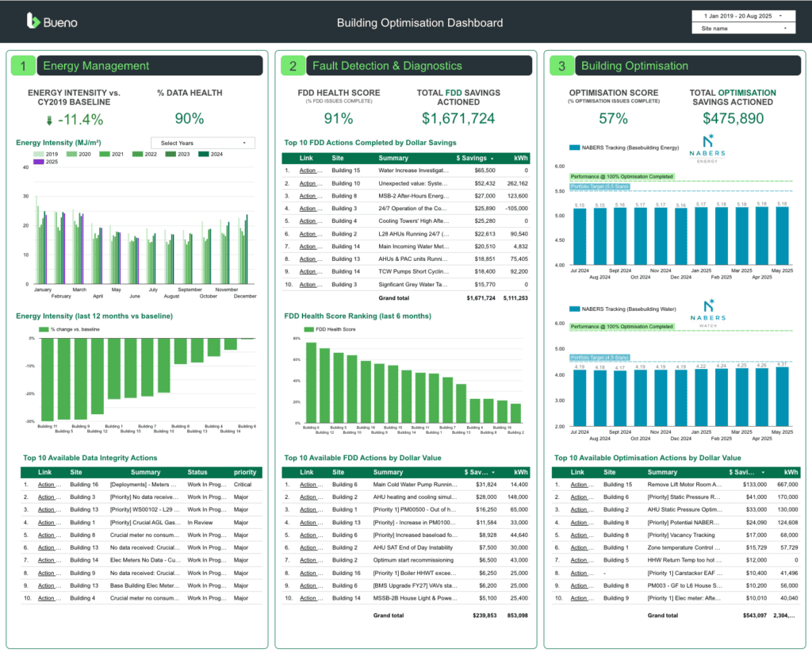This screenshot has width=812, height=656.
Task: Open the date range dropdown
Action: (x=742, y=15)
